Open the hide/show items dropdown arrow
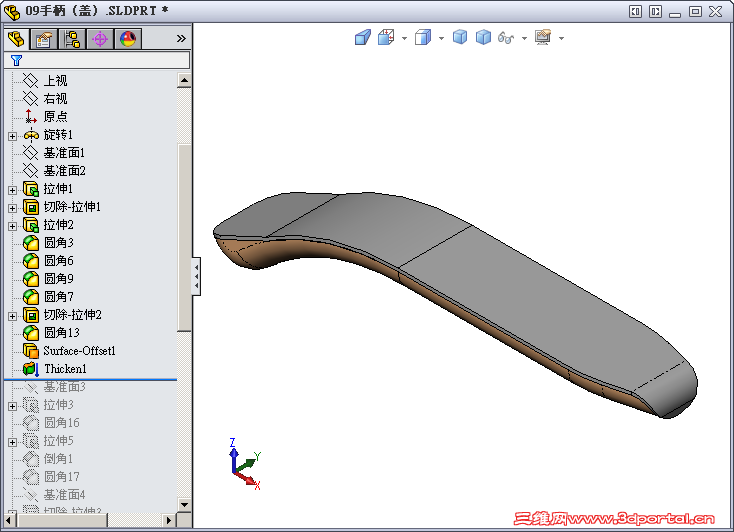The image size is (734, 532). coord(525,38)
